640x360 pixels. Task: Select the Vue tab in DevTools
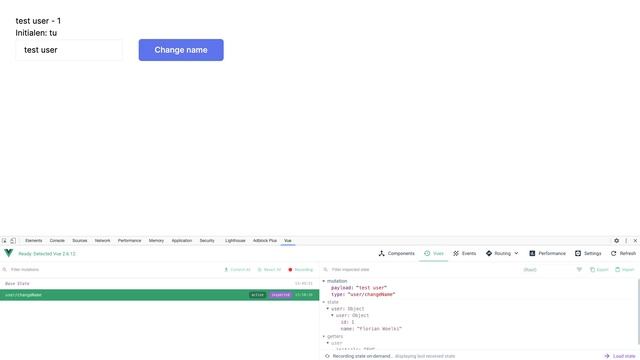(288, 241)
